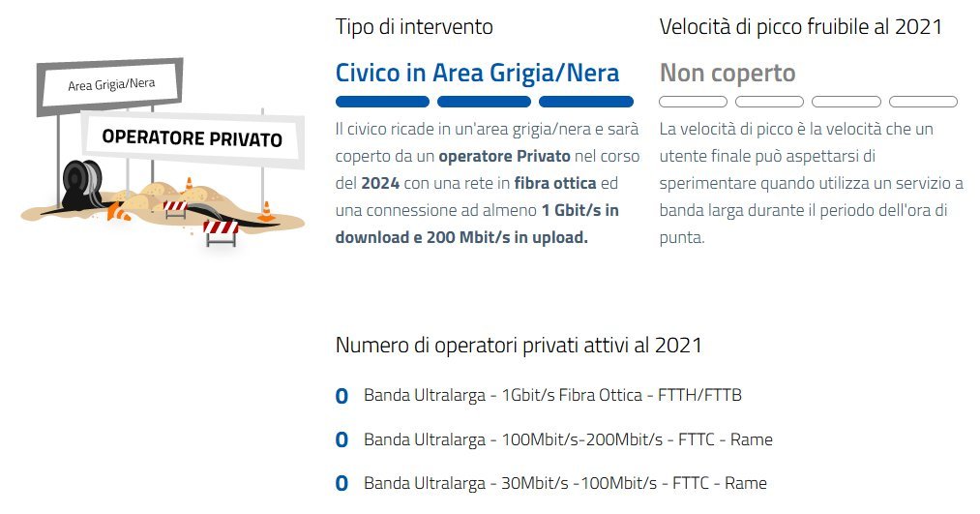The width and height of the screenshot is (980, 514).
Task: Click the Non coperto status heading
Action: pyautogui.click(x=728, y=74)
